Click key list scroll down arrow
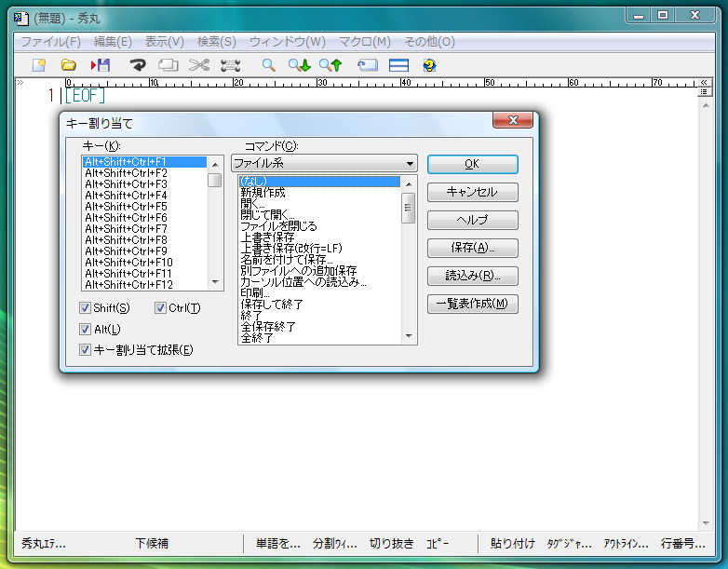Viewport: 728px width, 569px height. tap(215, 282)
